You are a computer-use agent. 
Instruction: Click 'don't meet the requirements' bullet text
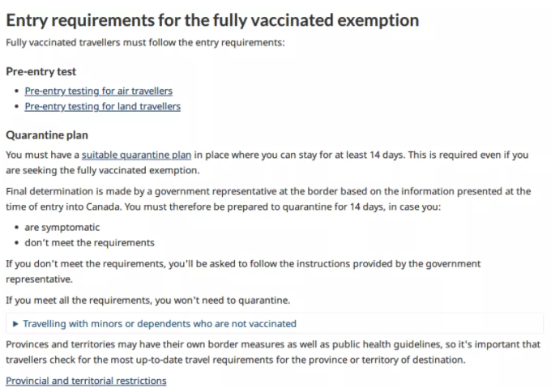89,242
